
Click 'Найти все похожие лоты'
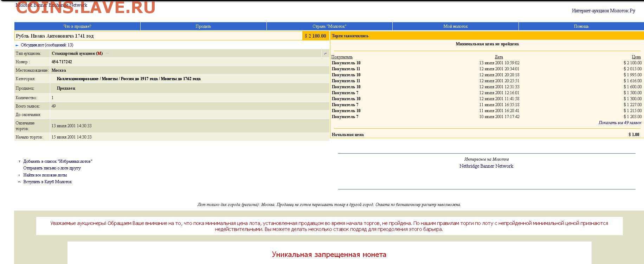pos(45,175)
